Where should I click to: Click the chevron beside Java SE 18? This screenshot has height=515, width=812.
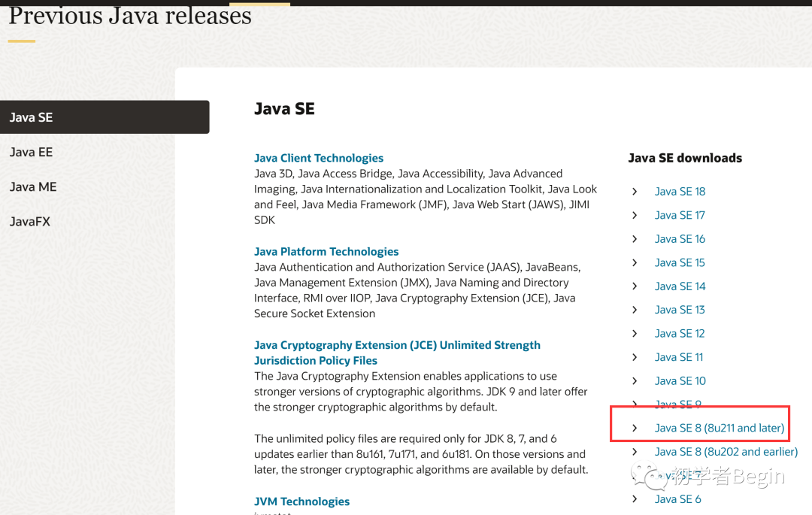pyautogui.click(x=635, y=192)
